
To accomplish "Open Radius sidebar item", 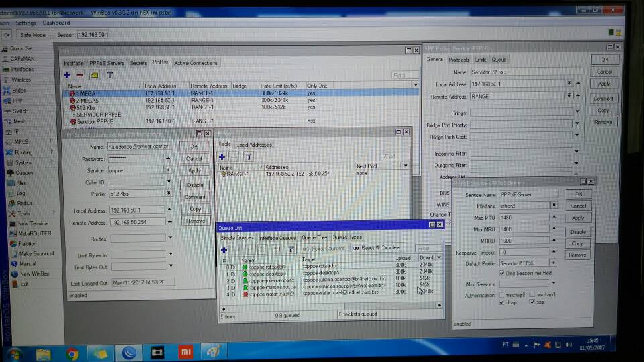I will click(24, 203).
